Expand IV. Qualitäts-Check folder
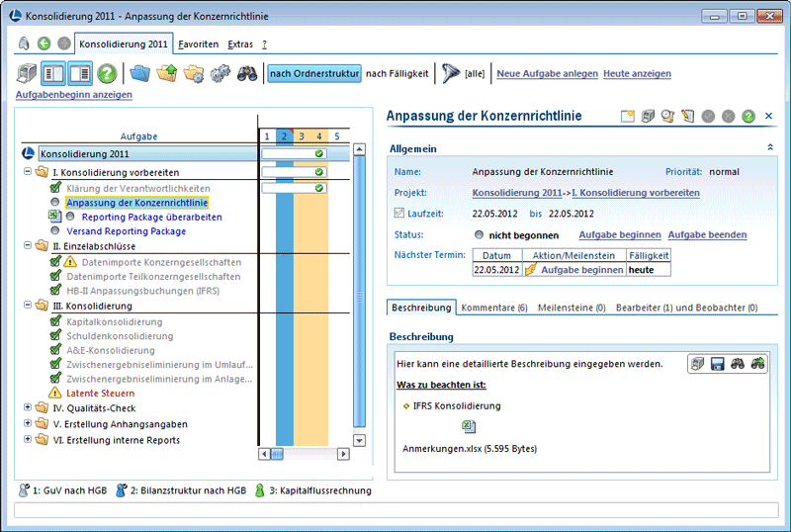Screen dimensions: 791x532 pos(28,406)
